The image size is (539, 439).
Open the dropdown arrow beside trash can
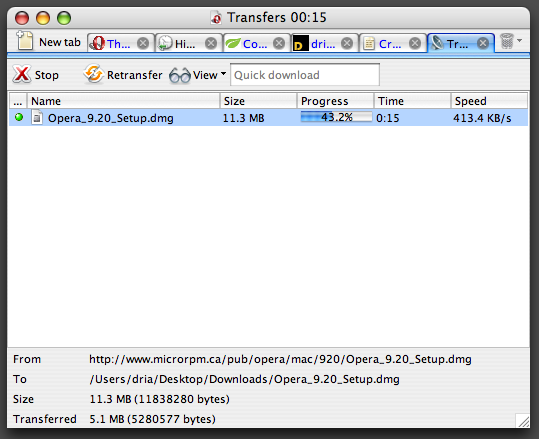(x=520, y=40)
